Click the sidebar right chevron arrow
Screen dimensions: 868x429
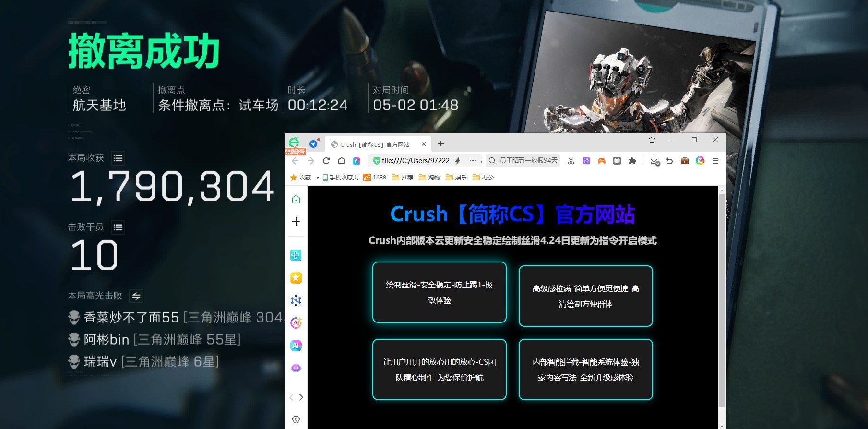pos(301,397)
